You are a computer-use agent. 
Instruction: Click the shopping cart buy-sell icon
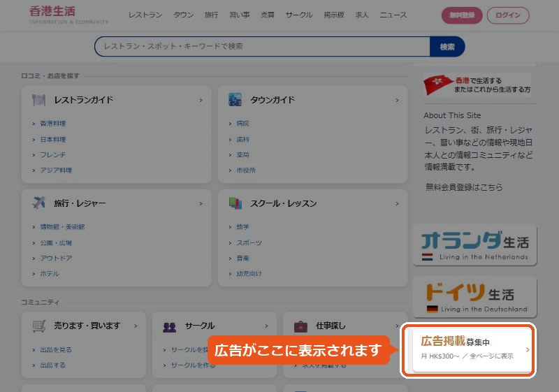coord(39,326)
